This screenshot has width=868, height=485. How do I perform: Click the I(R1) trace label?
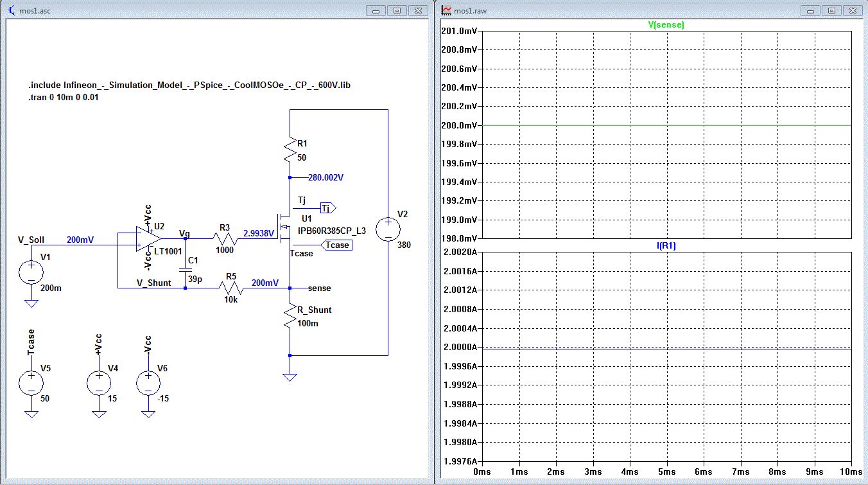(x=667, y=245)
